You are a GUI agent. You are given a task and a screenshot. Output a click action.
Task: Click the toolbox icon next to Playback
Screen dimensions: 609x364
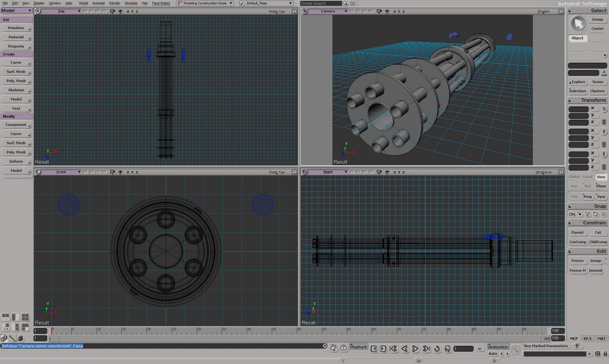(x=343, y=347)
